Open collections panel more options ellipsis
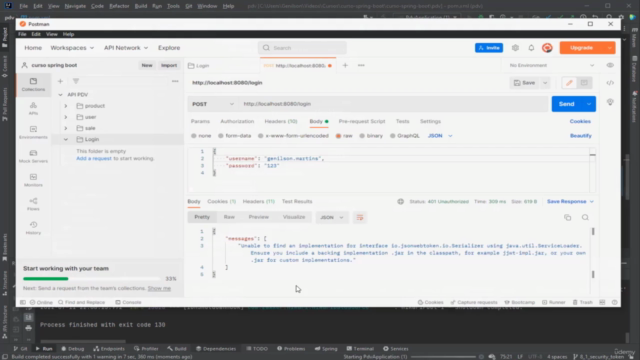 175,81
